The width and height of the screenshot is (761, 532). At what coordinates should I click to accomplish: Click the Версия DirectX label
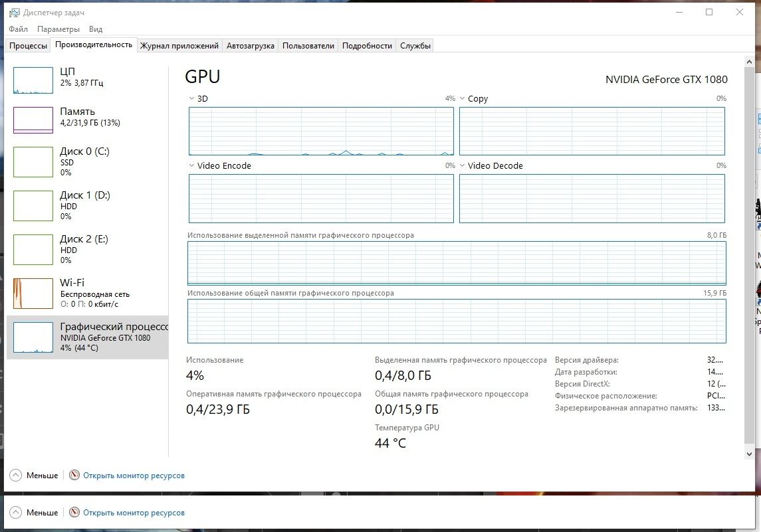click(582, 384)
